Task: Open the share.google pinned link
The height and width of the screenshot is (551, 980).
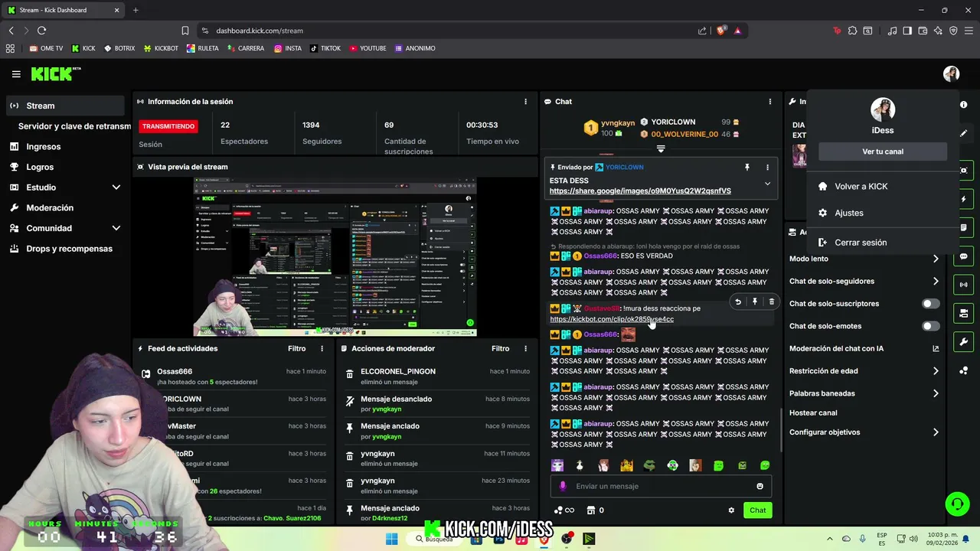Action: point(640,191)
